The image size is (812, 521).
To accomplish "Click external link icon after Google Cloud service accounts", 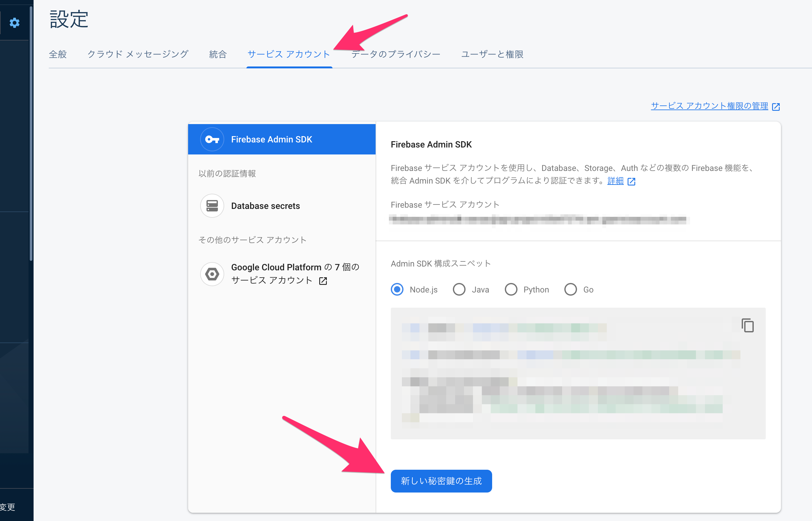I will click(x=323, y=281).
